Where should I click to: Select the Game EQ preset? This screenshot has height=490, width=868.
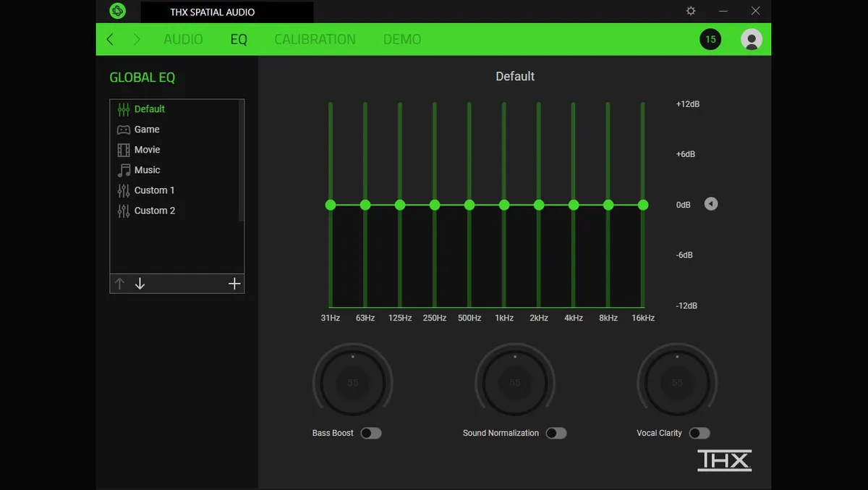pyautogui.click(x=147, y=130)
